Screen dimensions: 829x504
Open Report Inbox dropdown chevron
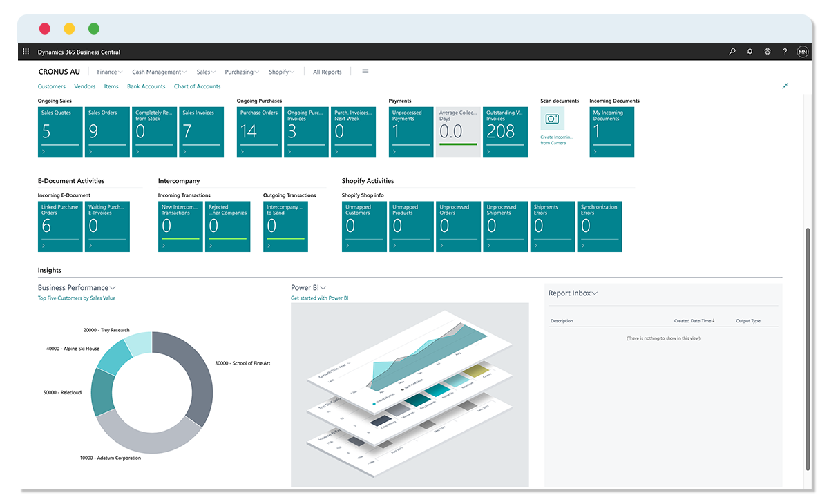tap(595, 293)
